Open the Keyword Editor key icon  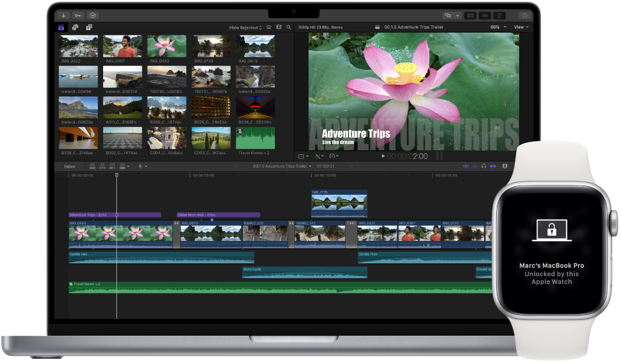(x=78, y=16)
